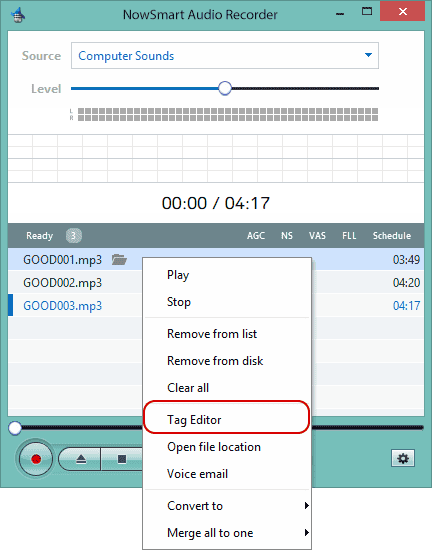Click the eject/open button next to record

click(x=81, y=458)
